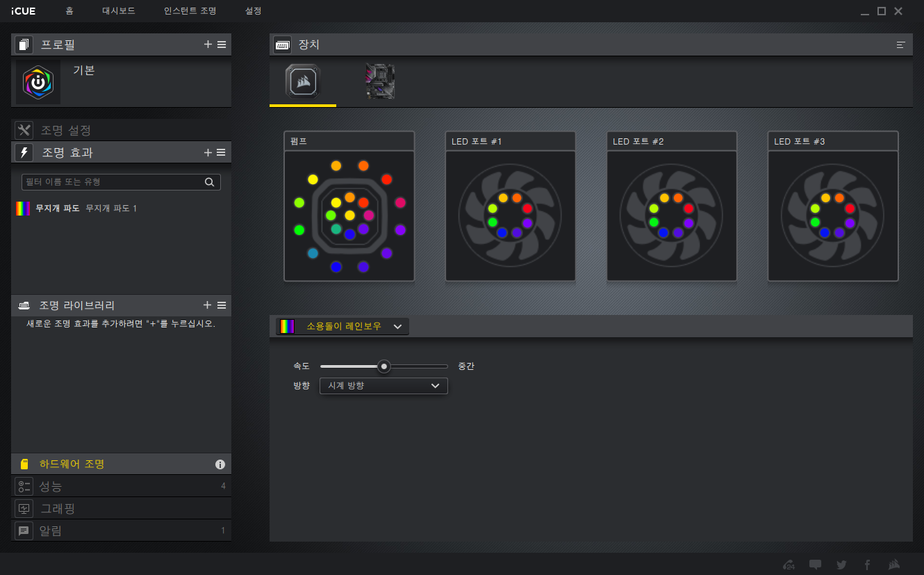Click the 프로필 panel header icon
924x575 pixels.
[x=24, y=45]
